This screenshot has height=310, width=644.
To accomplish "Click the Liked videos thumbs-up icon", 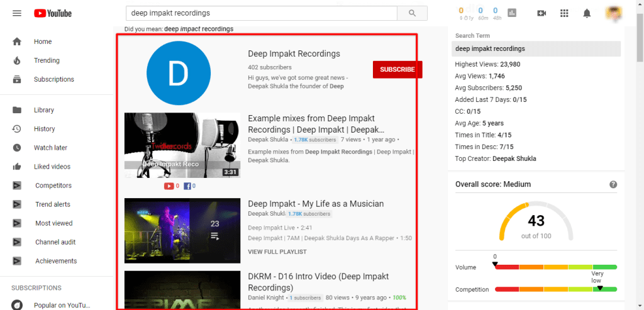I will click(17, 167).
